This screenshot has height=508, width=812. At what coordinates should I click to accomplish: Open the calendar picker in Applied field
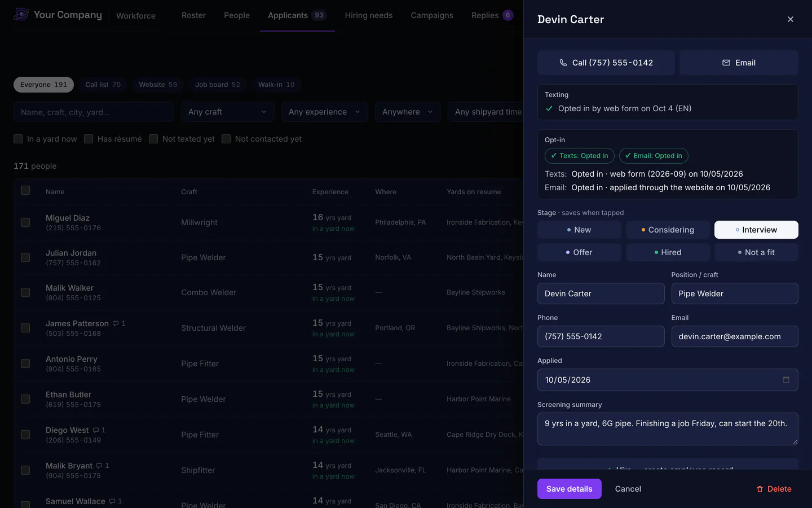[786, 380]
